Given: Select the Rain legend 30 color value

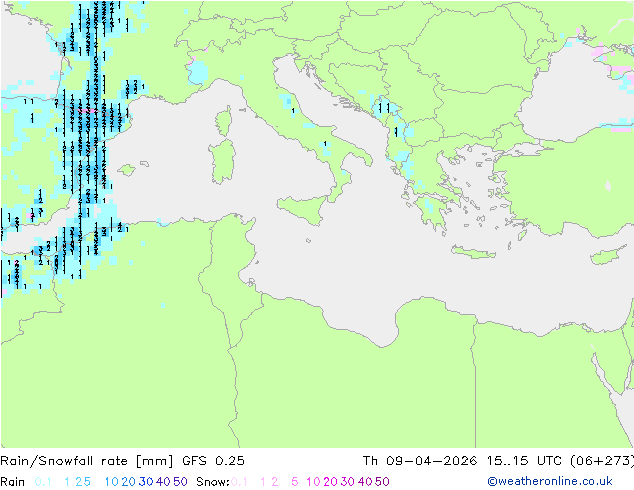Looking at the screenshot, I should pos(146,482).
